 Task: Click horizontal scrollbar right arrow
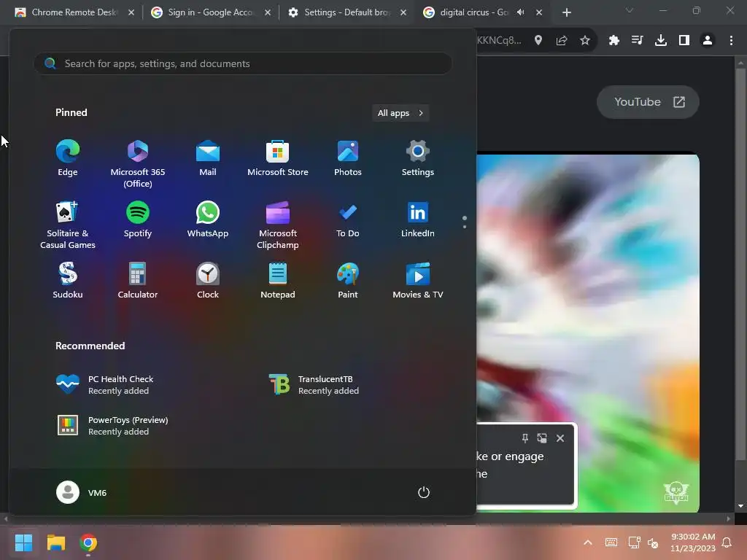coord(729,518)
